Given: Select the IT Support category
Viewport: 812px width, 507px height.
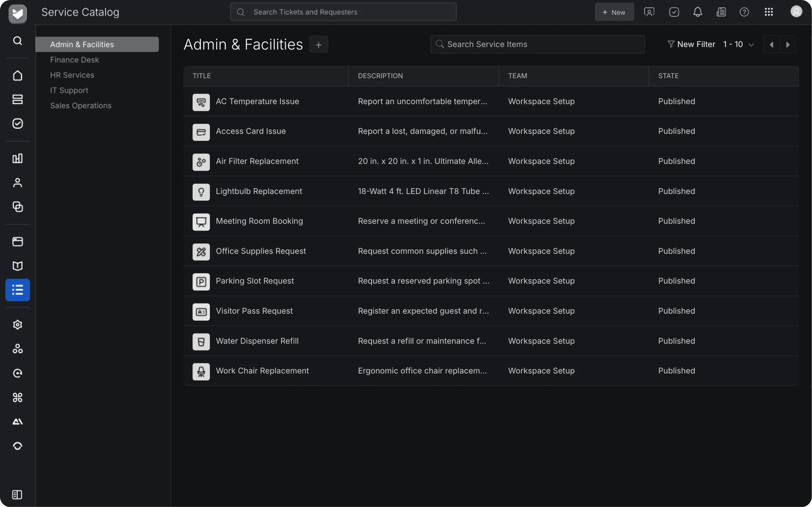Looking at the screenshot, I should pyautogui.click(x=69, y=90).
